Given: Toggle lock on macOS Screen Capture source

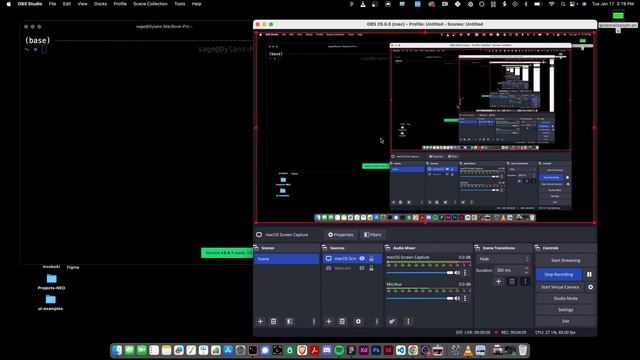Looking at the screenshot, I should coord(371,258).
